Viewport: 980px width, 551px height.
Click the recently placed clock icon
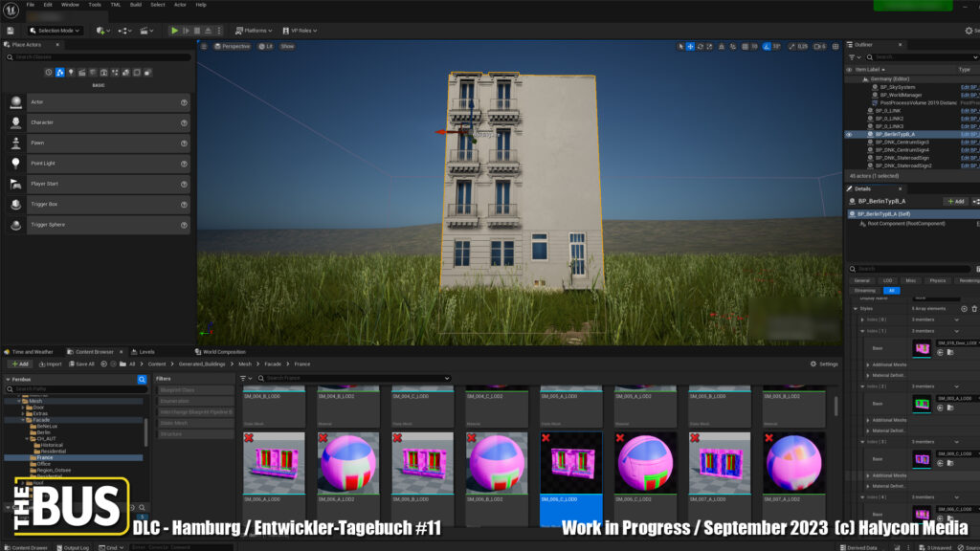49,73
